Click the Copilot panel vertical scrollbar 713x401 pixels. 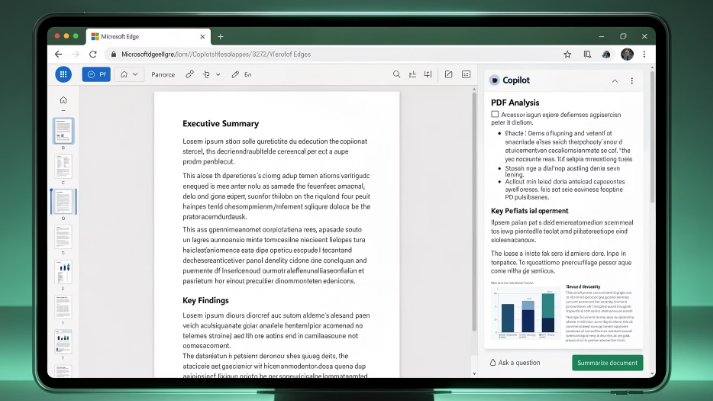point(653,136)
